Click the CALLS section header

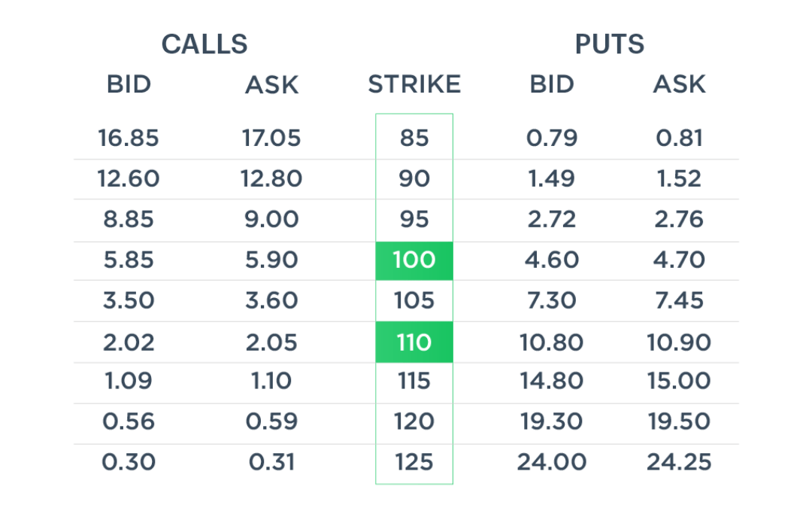coord(205,44)
